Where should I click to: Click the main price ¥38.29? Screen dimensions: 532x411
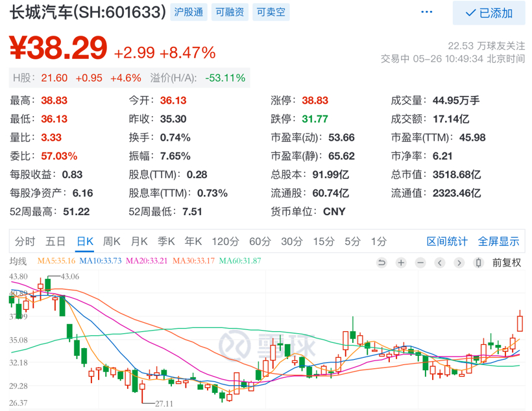coord(58,48)
